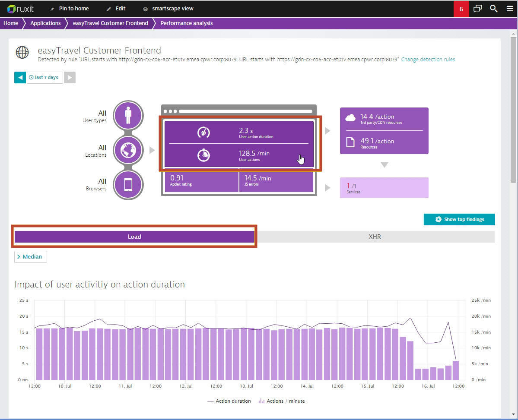Click Pin to home label
Viewport: 518px width, 420px height.
[74, 9]
